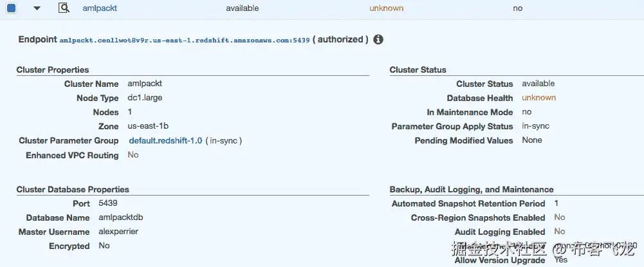Click the magnifier icon next to amlpackt

63,8
